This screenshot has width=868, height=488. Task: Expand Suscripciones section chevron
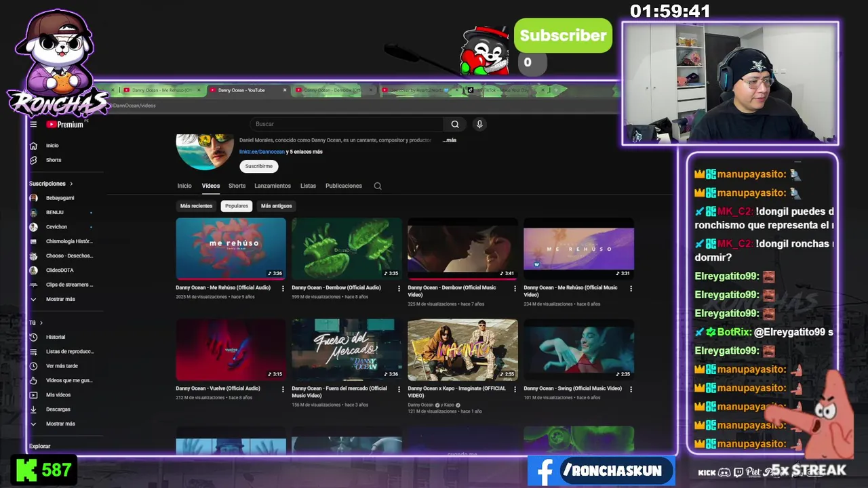click(x=71, y=184)
